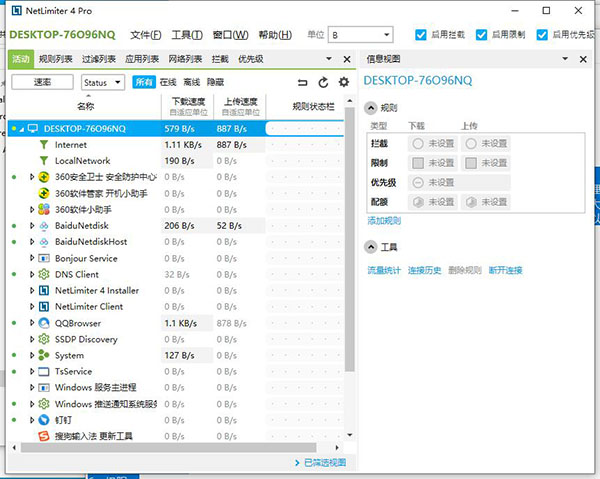Click the BaiduNetdisk app icon

click(x=44, y=226)
